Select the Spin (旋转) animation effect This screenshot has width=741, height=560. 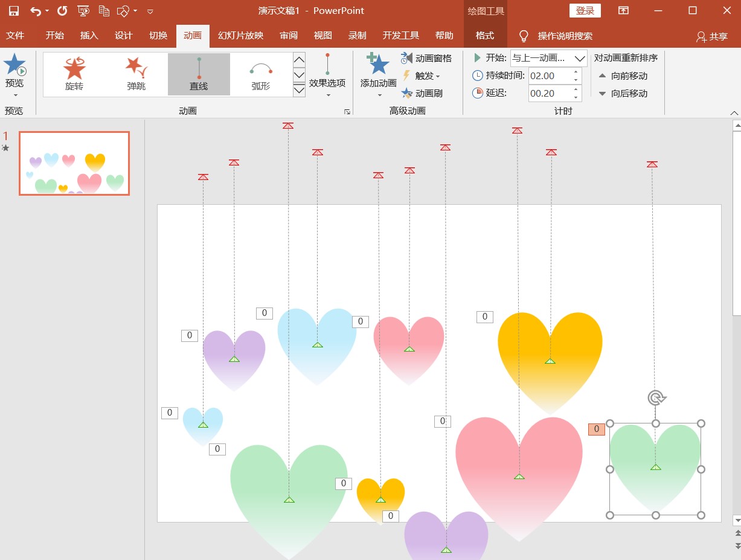tap(74, 74)
